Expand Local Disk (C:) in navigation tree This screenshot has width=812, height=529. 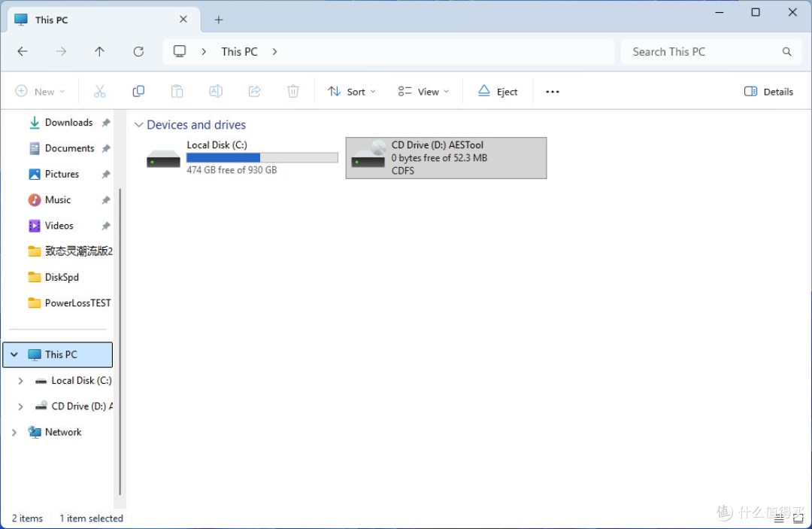[20, 381]
